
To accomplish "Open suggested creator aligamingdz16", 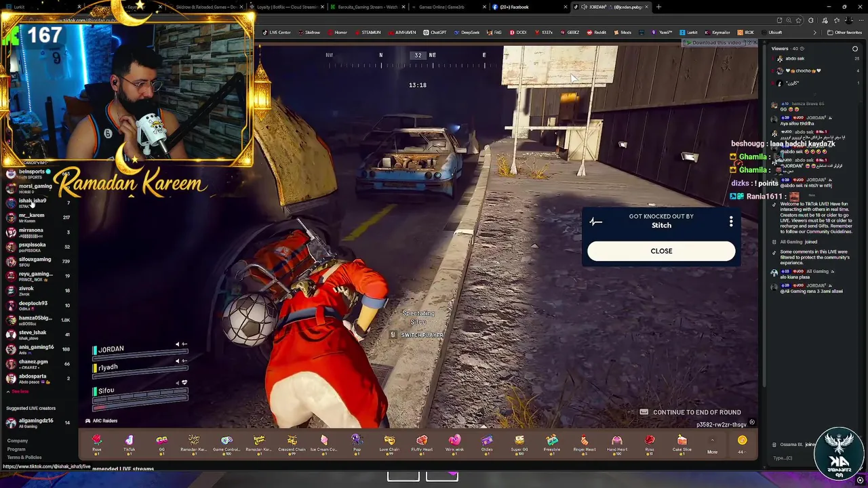I will (x=37, y=422).
